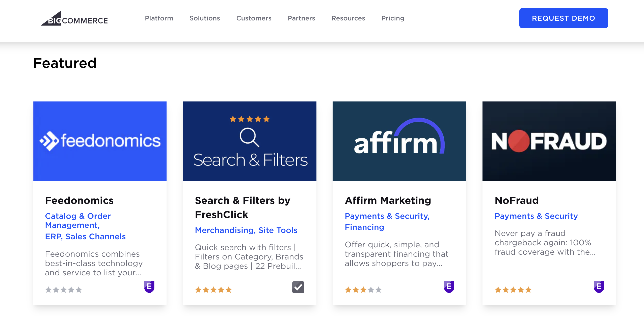This screenshot has height=316, width=644.
Task: Click the FreshClick five-star rating
Action: [213, 290]
